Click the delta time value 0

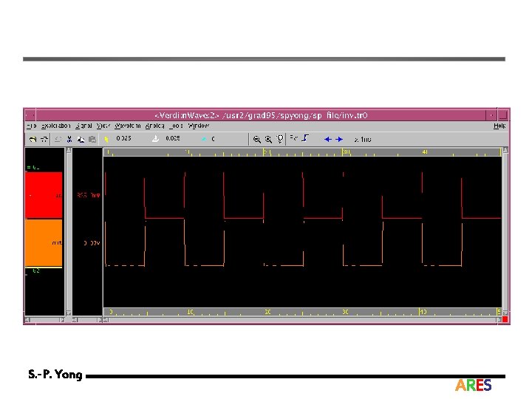pos(213,139)
